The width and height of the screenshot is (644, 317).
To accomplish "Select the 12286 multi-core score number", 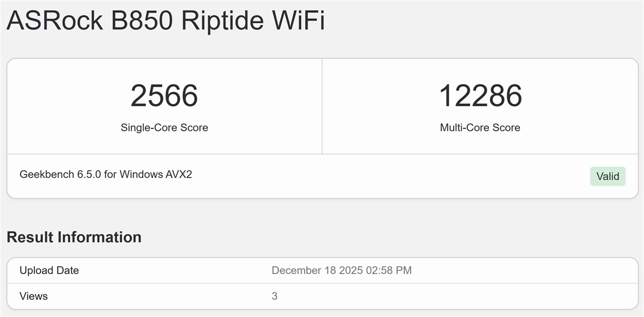I will click(480, 95).
